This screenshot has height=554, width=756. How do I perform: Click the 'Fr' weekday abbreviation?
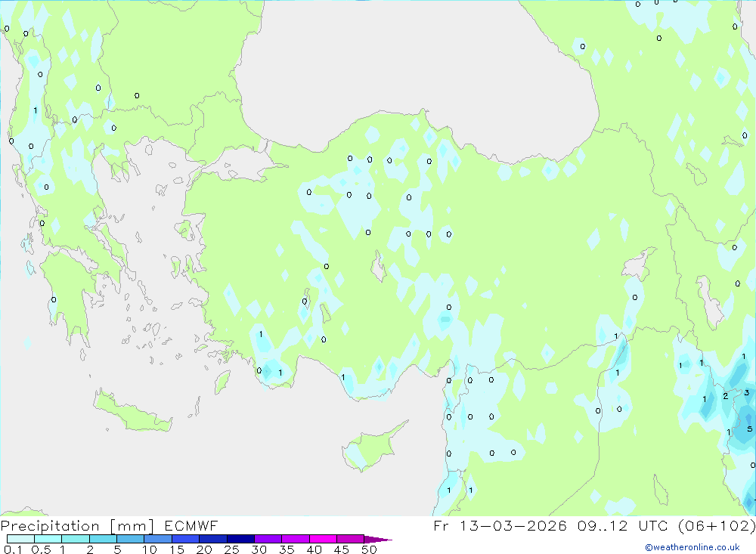[x=442, y=525]
